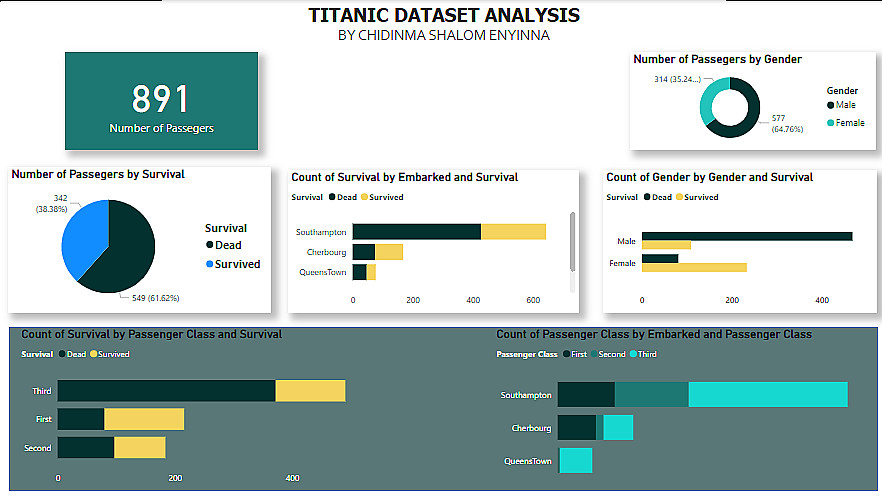Click Survived legend item beside survival pie

(233, 264)
